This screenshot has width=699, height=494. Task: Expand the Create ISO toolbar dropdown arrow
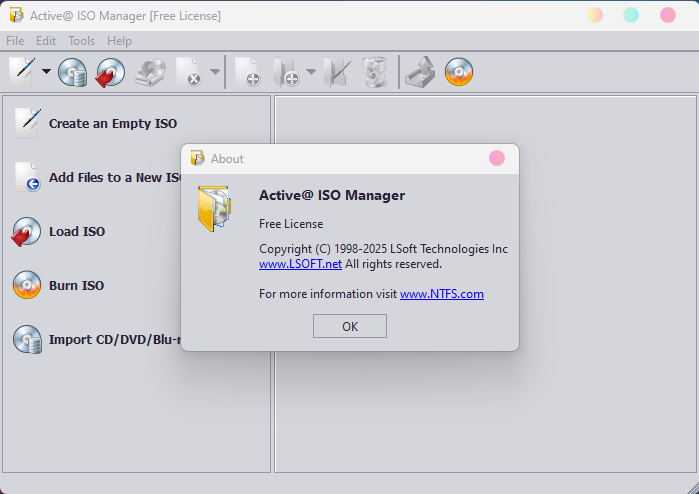click(x=46, y=71)
